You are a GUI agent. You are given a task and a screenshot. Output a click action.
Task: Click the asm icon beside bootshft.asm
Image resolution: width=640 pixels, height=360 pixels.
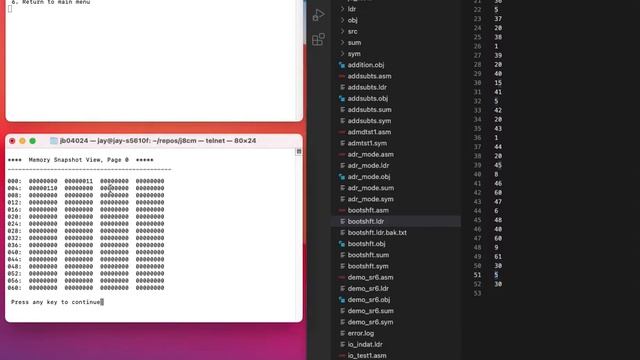(x=342, y=210)
